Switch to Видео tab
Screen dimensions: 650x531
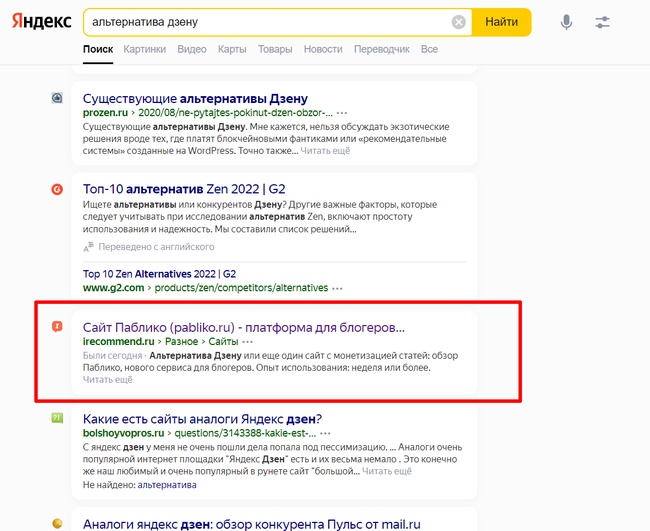tap(192, 49)
